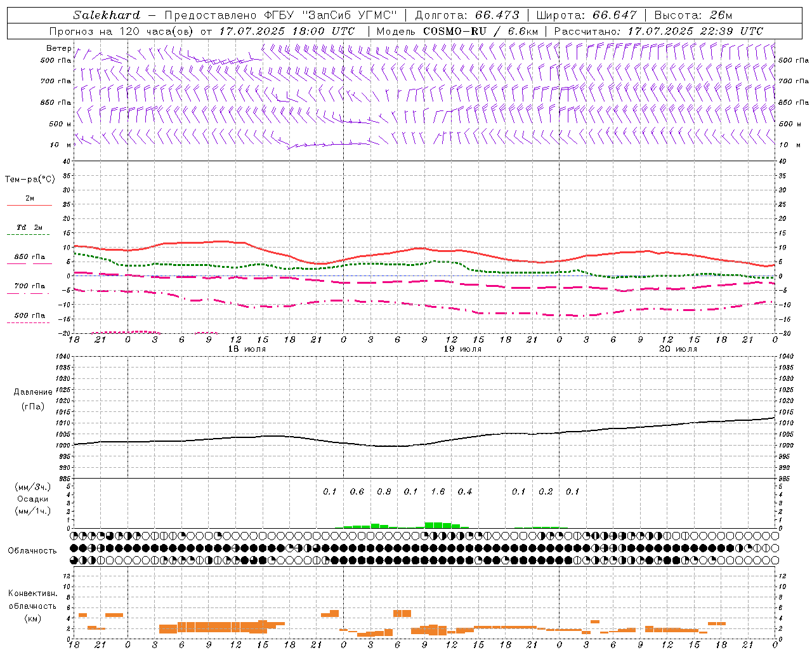Viewport: 812px width, 650px height.
Task: Click the 'Осадки' precipitation label
Action: (33, 499)
